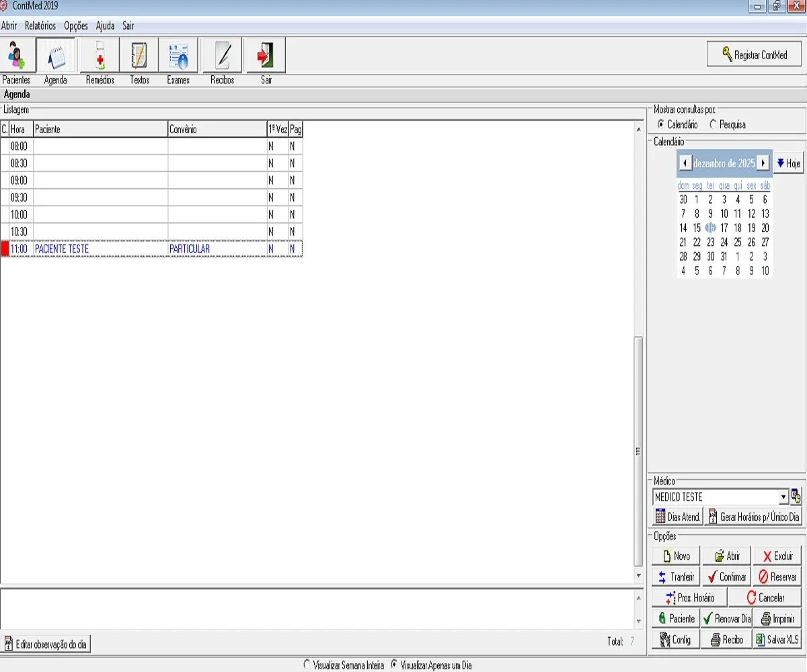This screenshot has height=672, width=807.
Task: Click the Config. button
Action: coord(676,640)
